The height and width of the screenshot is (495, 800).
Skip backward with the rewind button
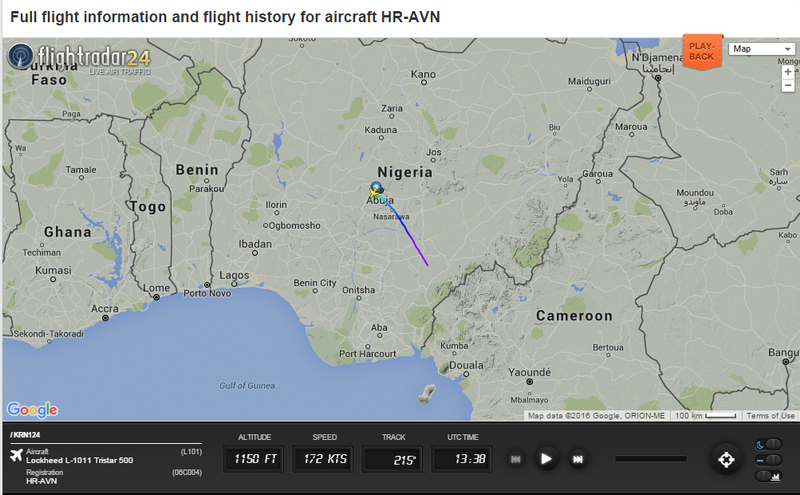pos(516,459)
